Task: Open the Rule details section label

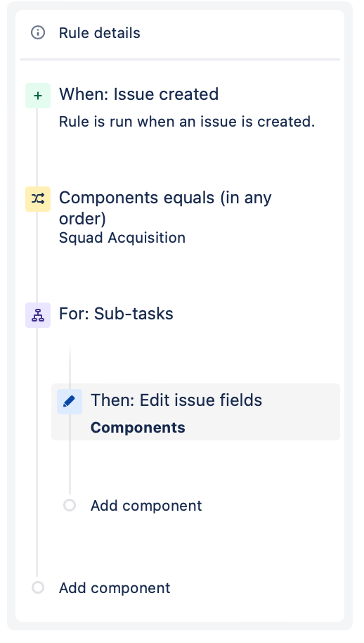Action: tap(100, 33)
